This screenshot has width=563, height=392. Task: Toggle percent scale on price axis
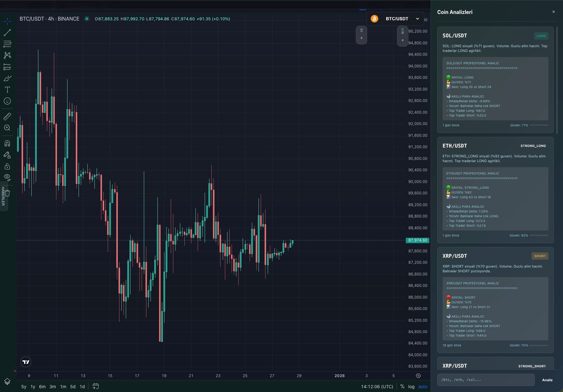coord(402,387)
